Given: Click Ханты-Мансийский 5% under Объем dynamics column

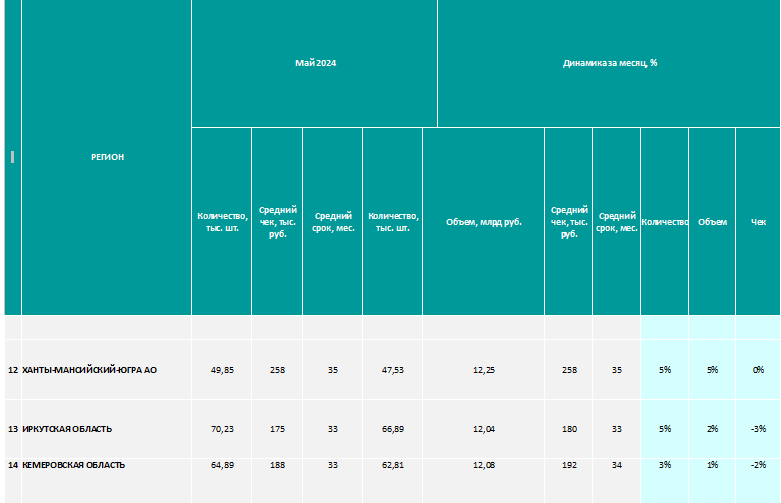Looking at the screenshot, I should tap(712, 370).
